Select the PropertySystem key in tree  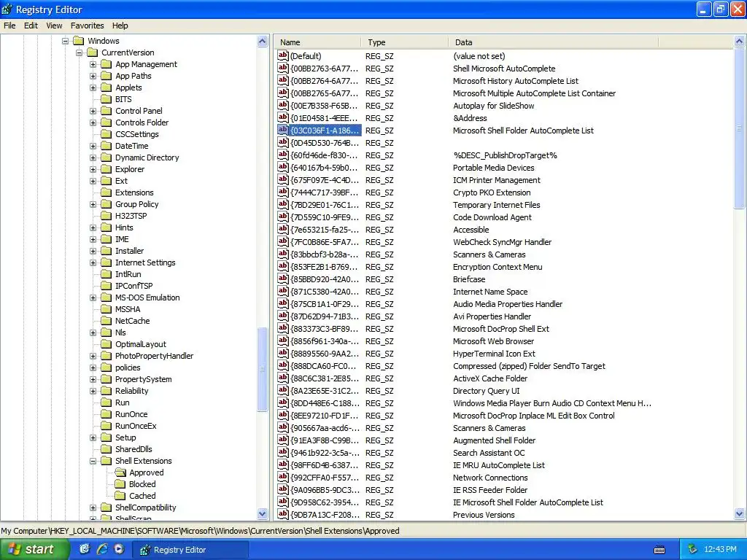point(144,379)
